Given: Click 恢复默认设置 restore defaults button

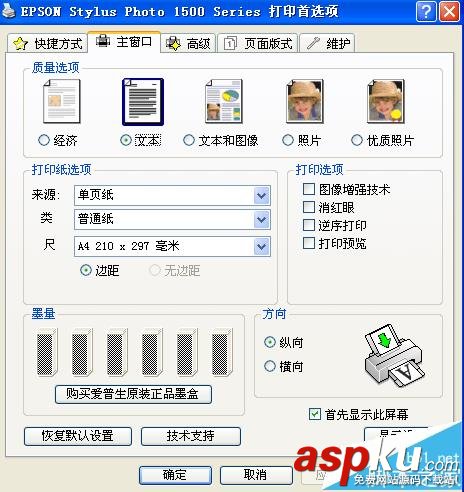Looking at the screenshot, I should tap(78, 436).
